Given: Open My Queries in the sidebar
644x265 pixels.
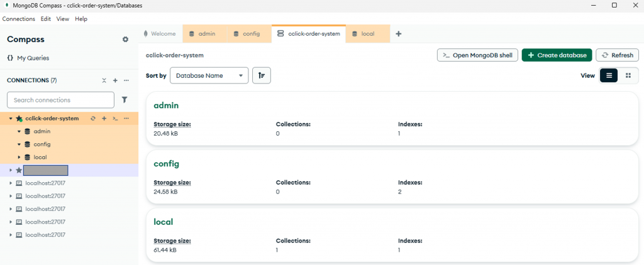Looking at the screenshot, I should click(33, 58).
